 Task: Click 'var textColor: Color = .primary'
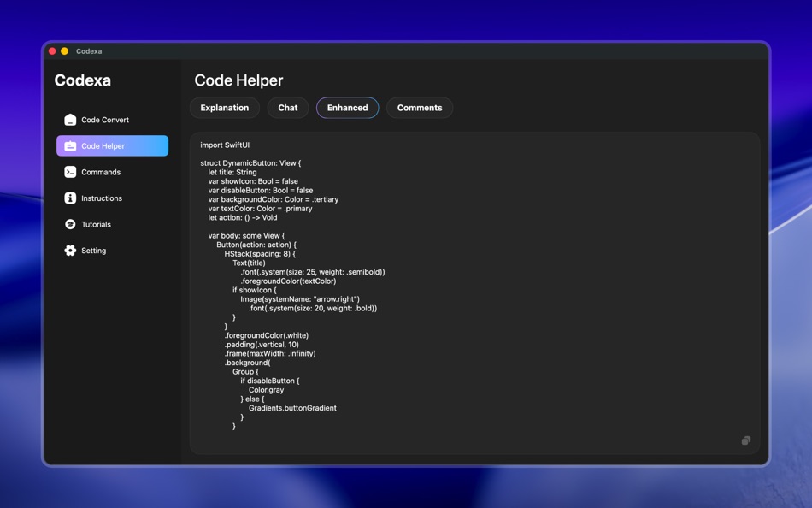click(x=261, y=209)
